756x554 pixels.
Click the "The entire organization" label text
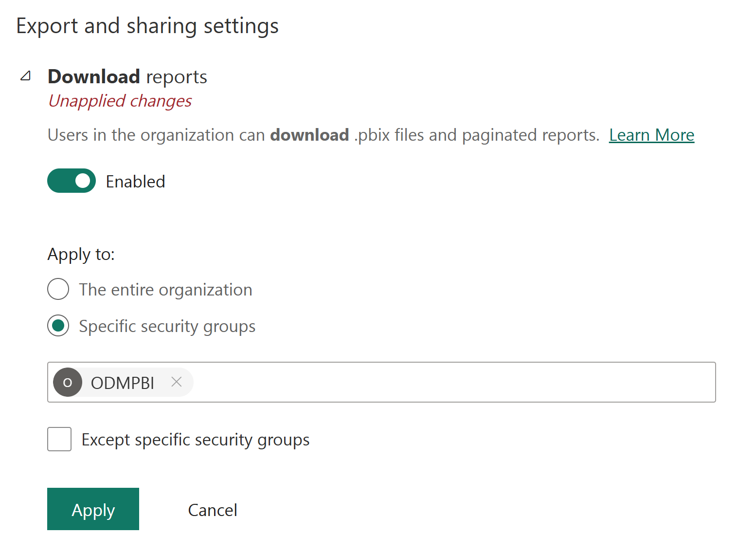click(x=165, y=290)
